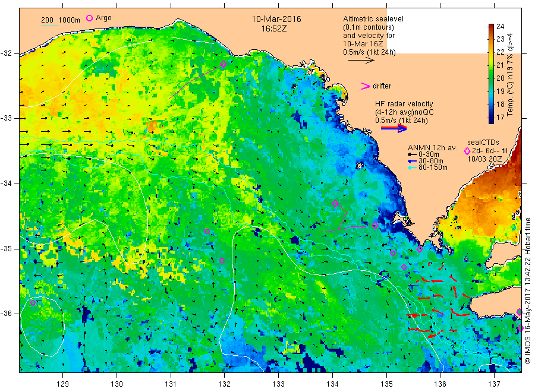Click the colorbar tick label 24
This screenshot has width=535, height=392.
500,27
